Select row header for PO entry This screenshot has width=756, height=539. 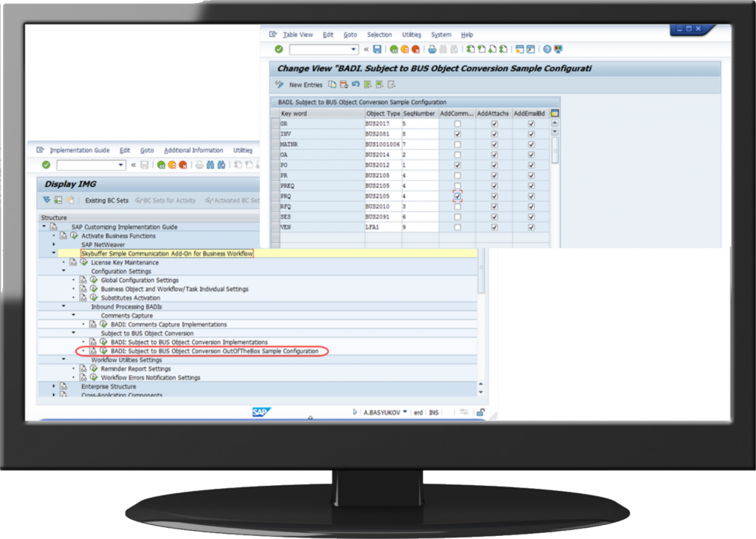(275, 165)
